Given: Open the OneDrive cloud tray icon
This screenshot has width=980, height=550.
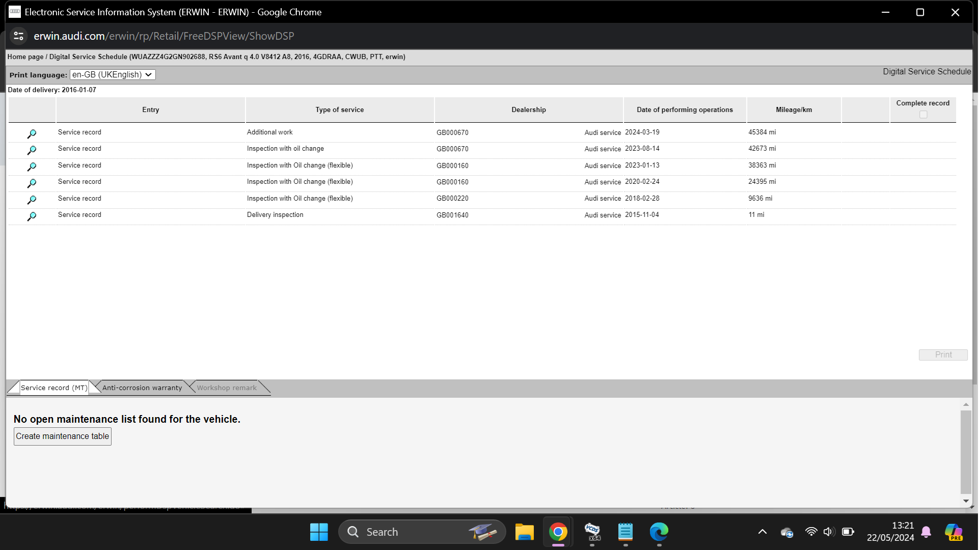Looking at the screenshot, I should click(788, 533).
